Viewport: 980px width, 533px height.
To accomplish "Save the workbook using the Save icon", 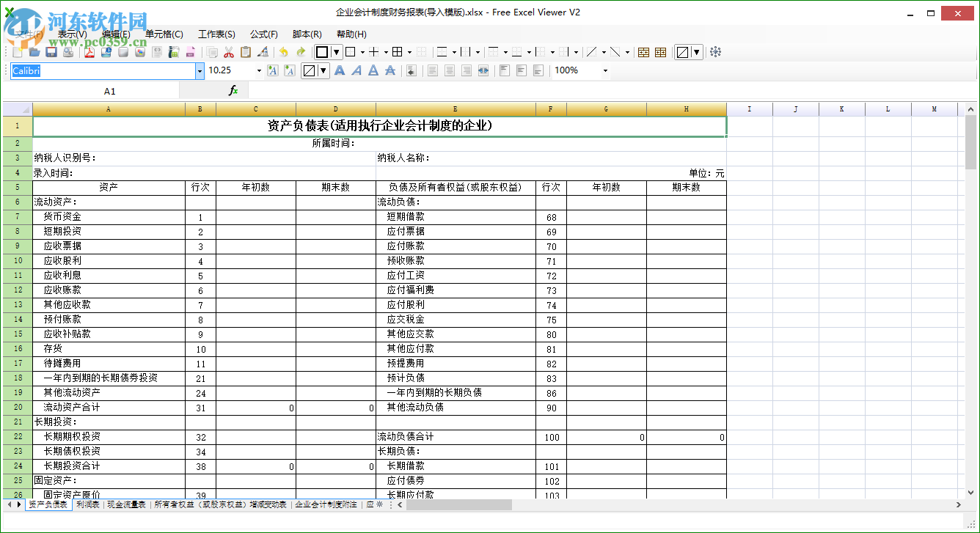I will coord(50,51).
